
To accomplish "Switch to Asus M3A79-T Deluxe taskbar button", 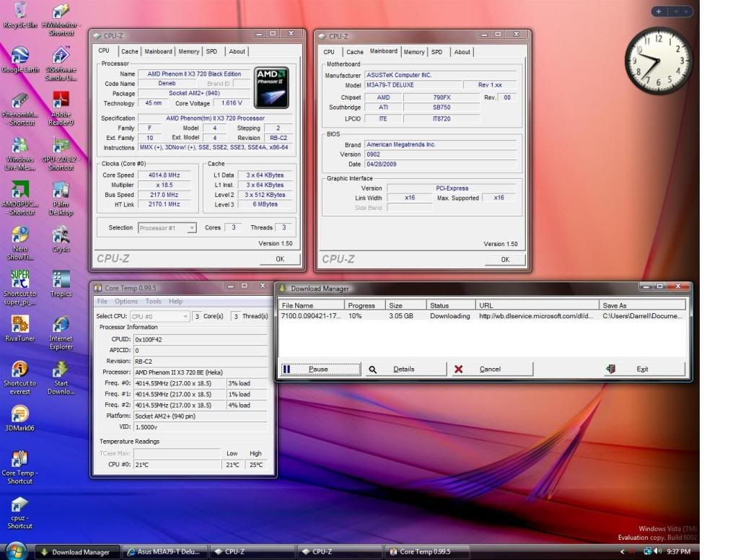I will coord(166,551).
